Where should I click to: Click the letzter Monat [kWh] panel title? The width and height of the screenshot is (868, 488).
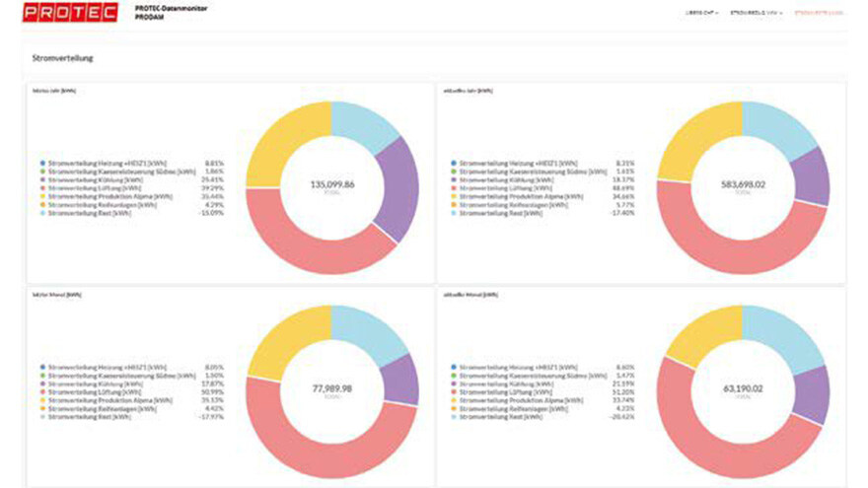[56, 295]
